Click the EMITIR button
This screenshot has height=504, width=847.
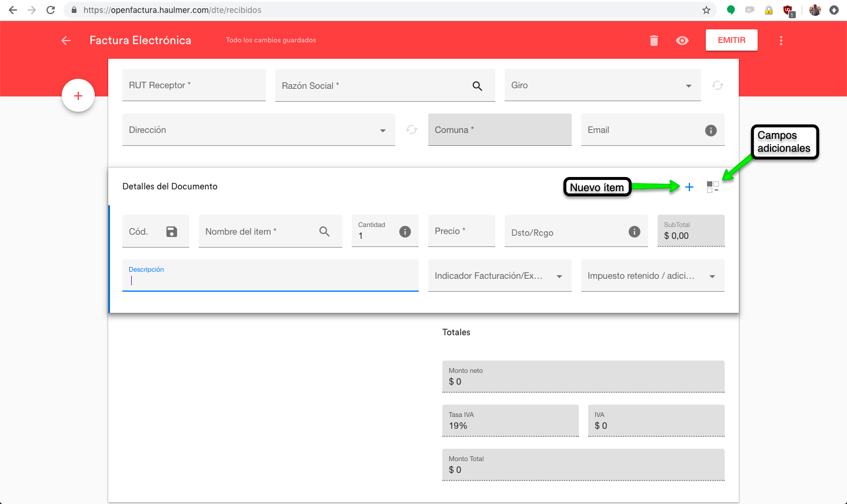tap(731, 40)
